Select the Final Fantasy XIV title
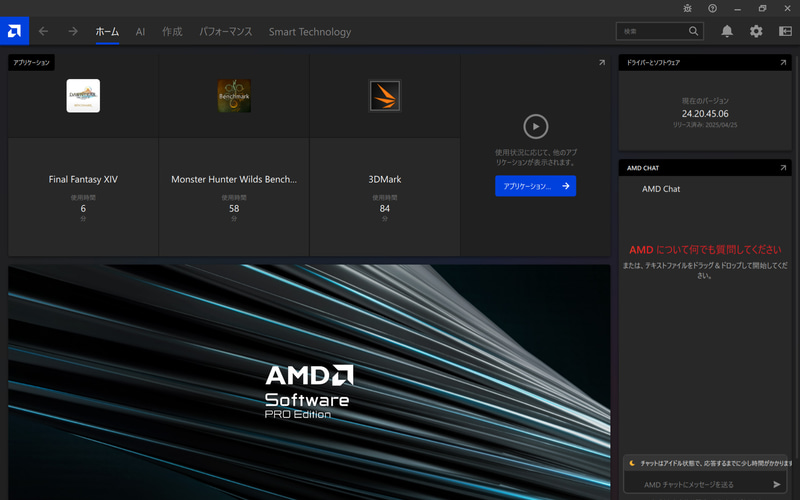The height and width of the screenshot is (500, 800). pos(83,179)
